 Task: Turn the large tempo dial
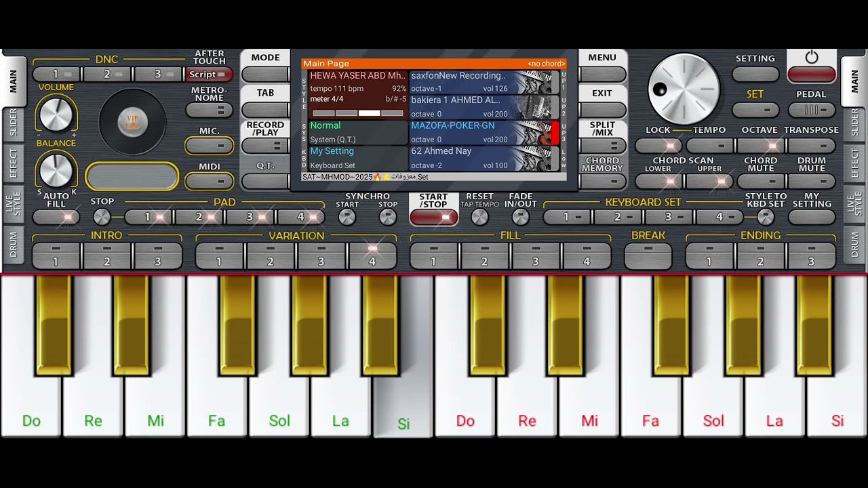pyautogui.click(x=684, y=89)
